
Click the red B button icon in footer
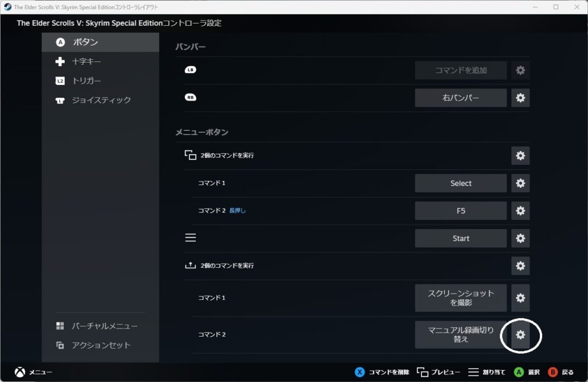click(x=553, y=372)
